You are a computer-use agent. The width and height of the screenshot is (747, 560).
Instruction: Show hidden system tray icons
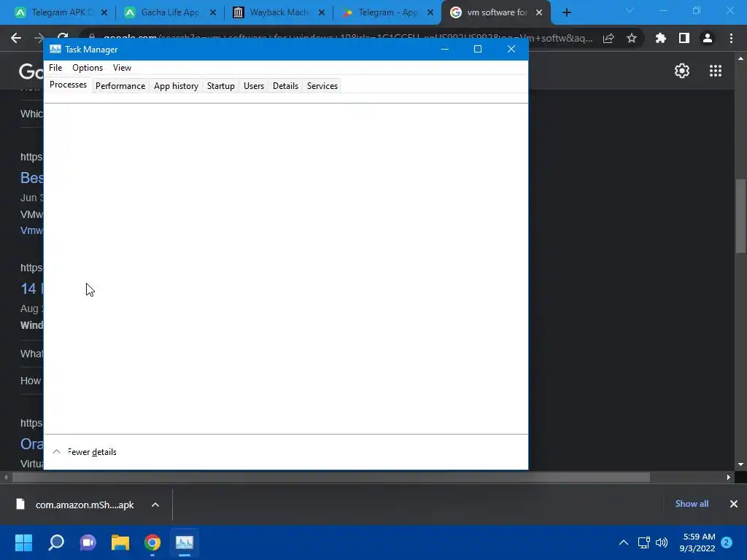pyautogui.click(x=624, y=542)
